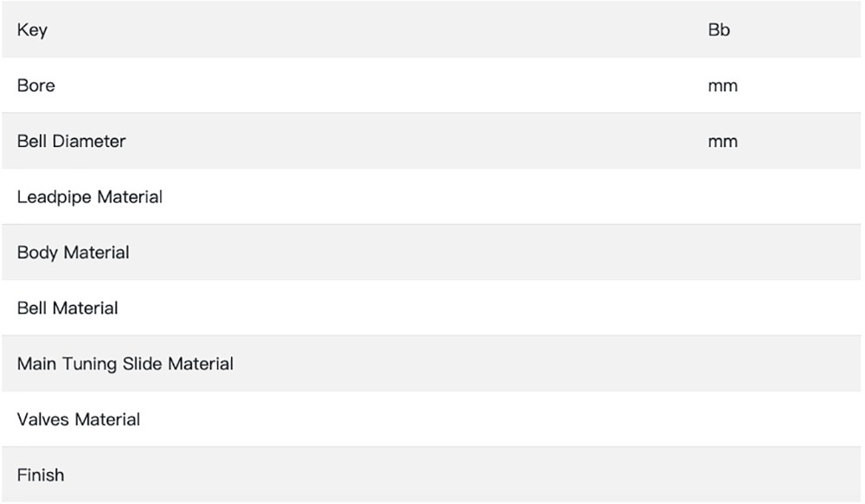Click the Main Tuning Slide Material label
The image size is (865, 504).
125,364
